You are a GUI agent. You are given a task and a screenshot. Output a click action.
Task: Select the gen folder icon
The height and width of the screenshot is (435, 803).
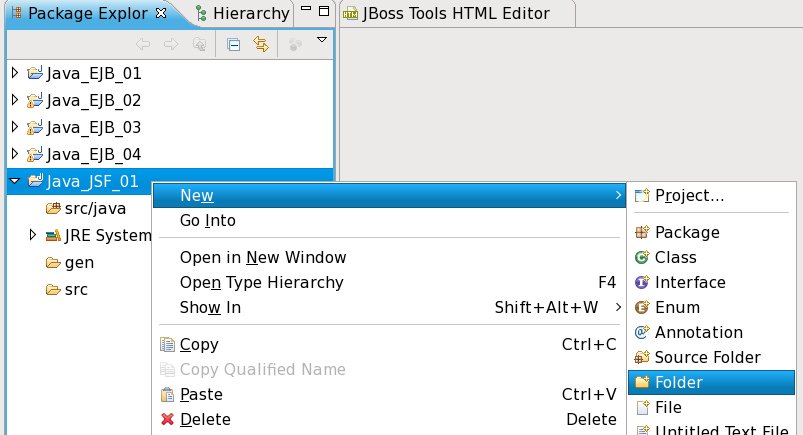[x=53, y=263]
